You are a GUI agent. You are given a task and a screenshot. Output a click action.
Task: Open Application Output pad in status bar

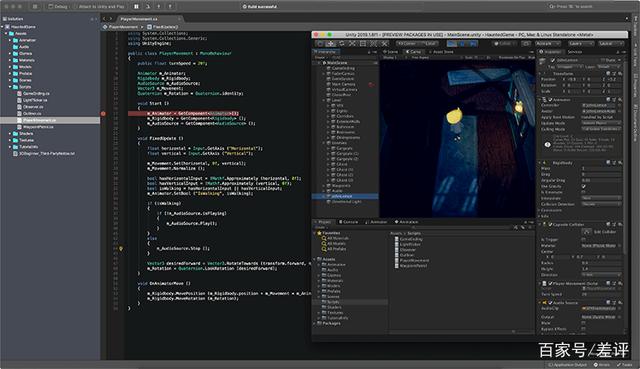point(567,365)
